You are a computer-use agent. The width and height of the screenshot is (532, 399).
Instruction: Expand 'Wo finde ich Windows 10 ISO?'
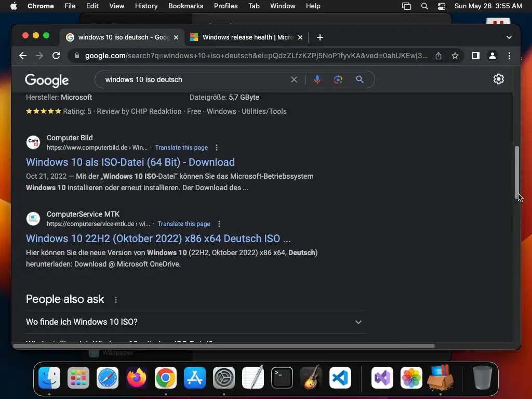(195, 322)
